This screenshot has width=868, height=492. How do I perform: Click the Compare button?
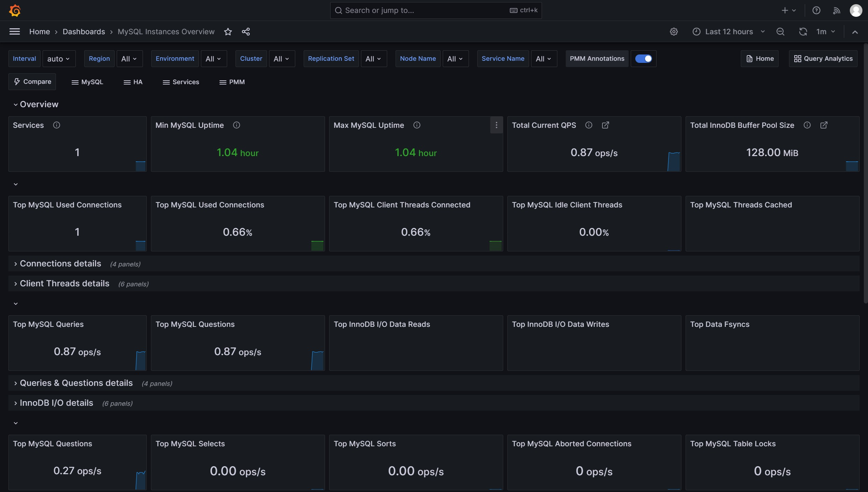click(x=32, y=82)
